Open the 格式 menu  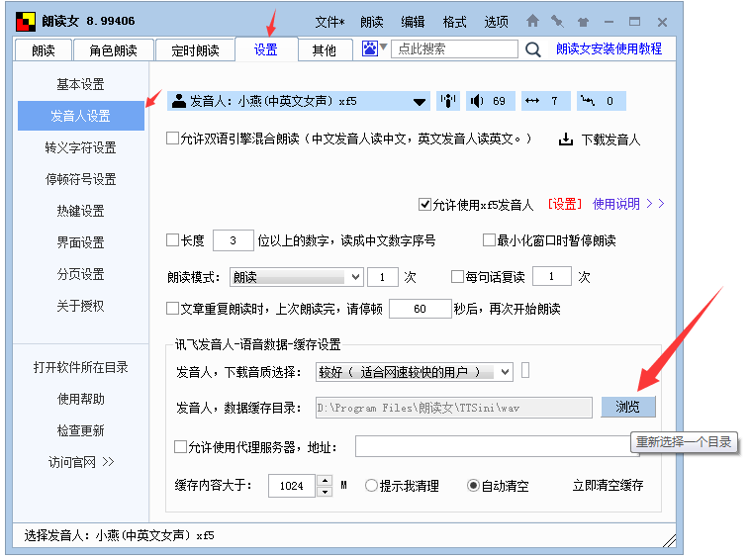pos(454,22)
